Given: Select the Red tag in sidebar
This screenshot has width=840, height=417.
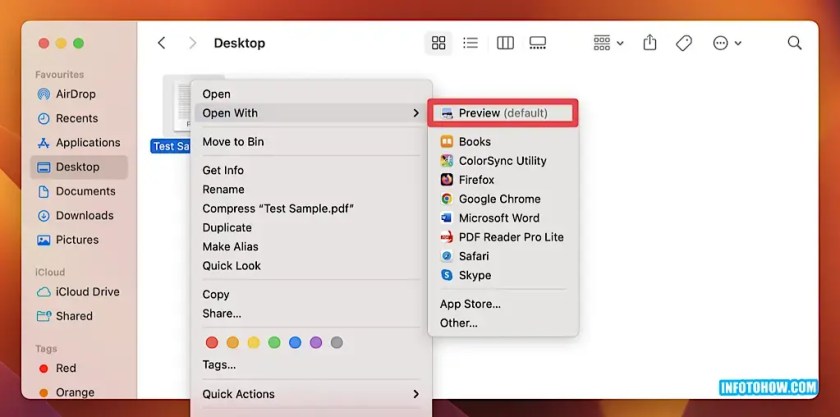Looking at the screenshot, I should (x=58, y=368).
